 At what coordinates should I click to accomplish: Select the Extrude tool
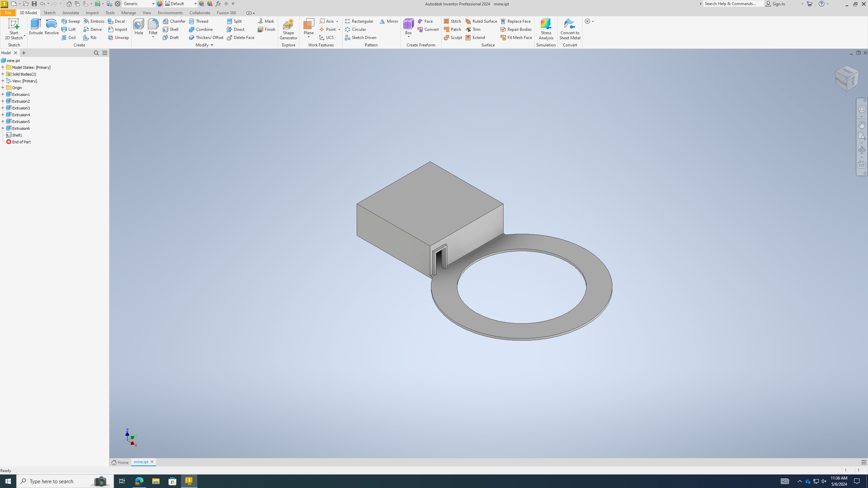36,27
